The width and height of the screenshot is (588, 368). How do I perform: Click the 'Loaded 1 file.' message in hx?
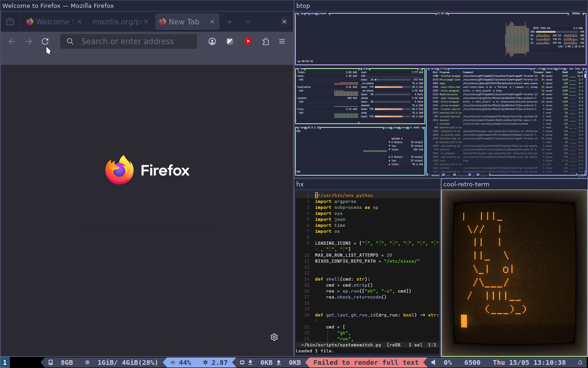point(315,351)
